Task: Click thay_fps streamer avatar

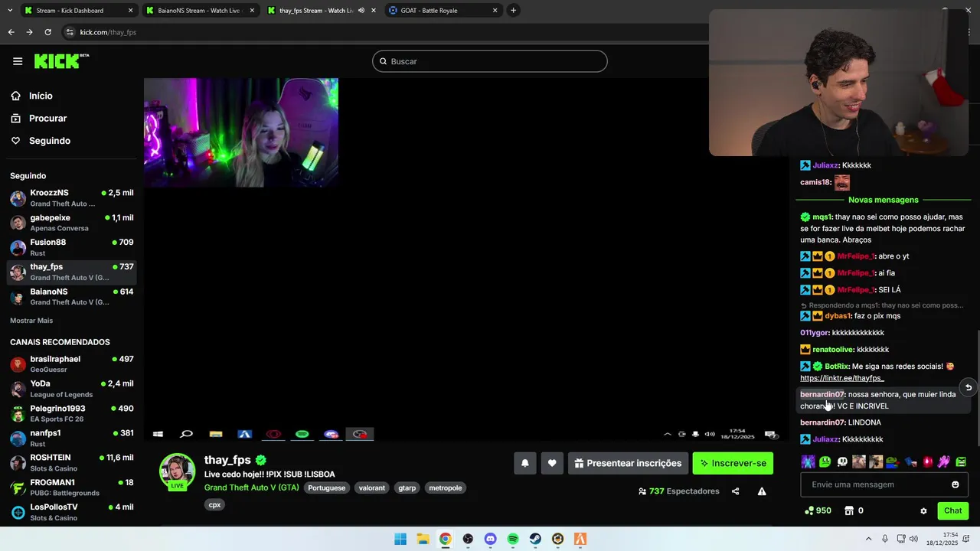Action: pos(177,471)
